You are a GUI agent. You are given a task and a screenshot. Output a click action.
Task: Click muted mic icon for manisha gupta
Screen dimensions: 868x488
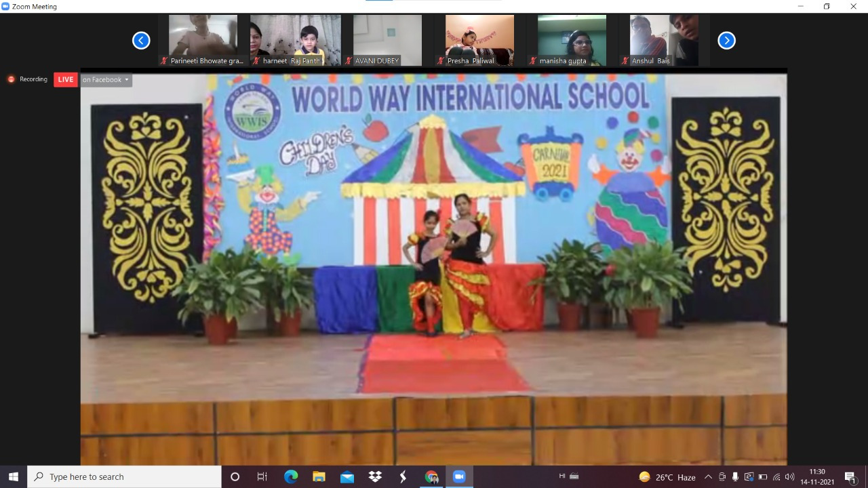click(x=533, y=61)
